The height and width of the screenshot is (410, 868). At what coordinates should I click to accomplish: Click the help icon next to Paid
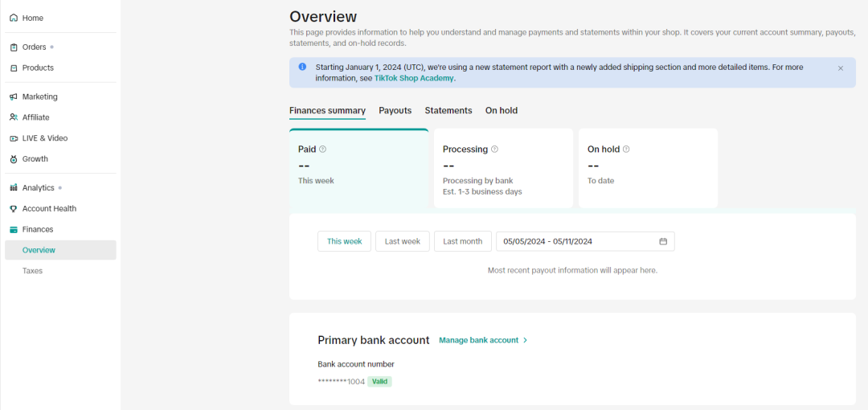coord(323,149)
